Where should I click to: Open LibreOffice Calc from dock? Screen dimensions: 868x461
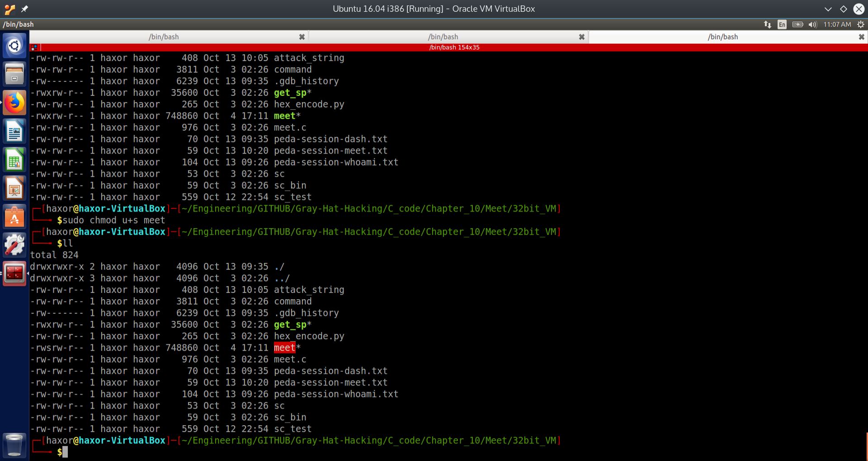coord(14,160)
